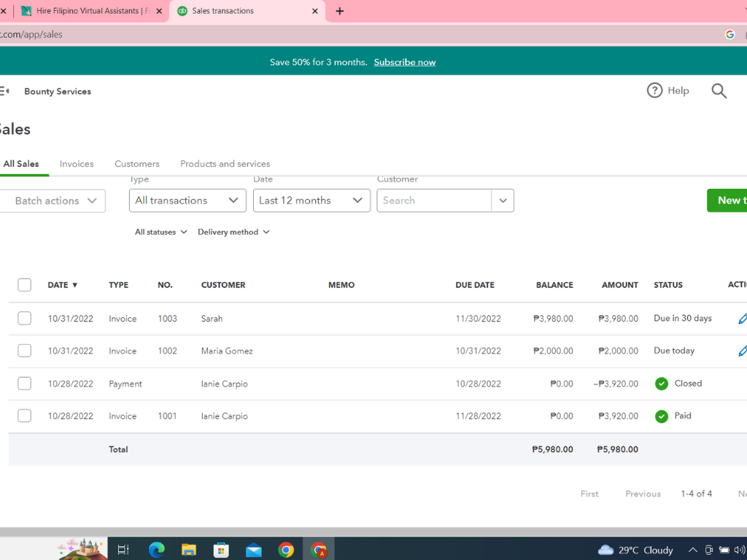This screenshot has width=747, height=560.
Task: Open Sarah customer name in row 1003
Action: pos(212,319)
